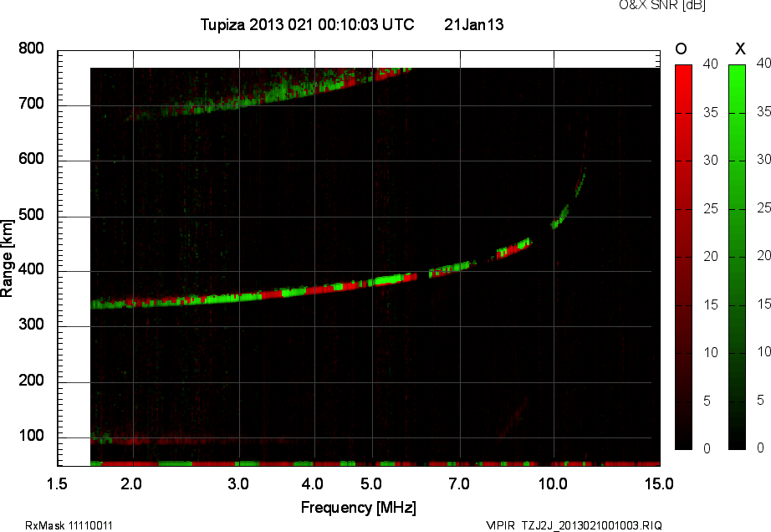Viewport: 771px width, 532px height.
Task: Click the X colorbar '0' dB tick label
Action: tap(761, 448)
